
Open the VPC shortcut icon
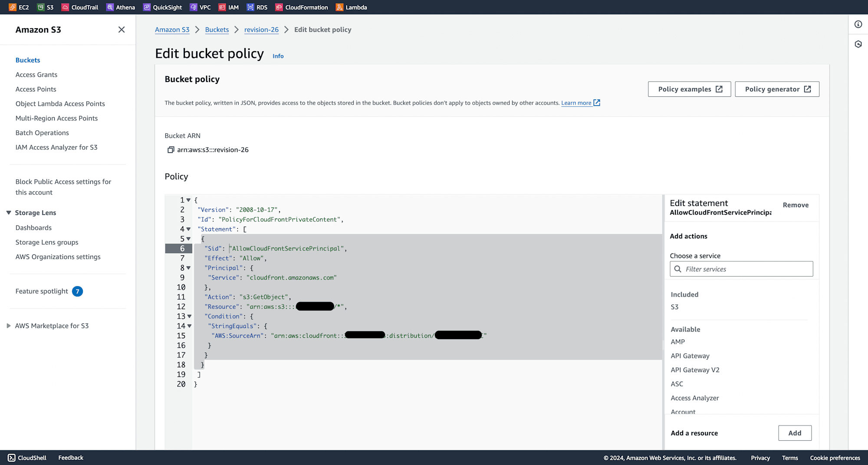(x=194, y=7)
